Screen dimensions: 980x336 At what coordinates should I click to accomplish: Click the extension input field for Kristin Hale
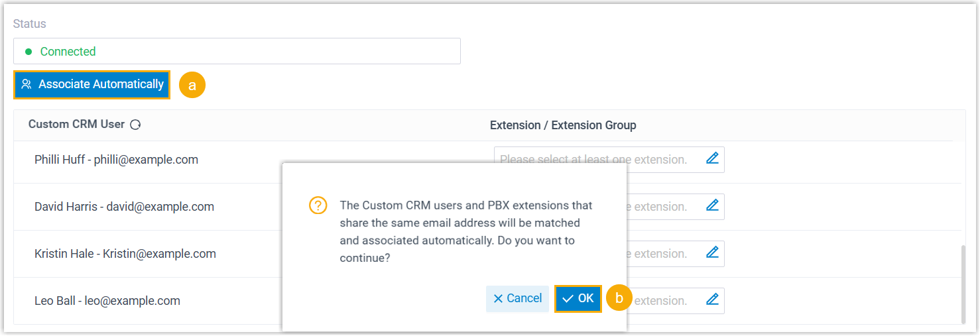[663, 253]
